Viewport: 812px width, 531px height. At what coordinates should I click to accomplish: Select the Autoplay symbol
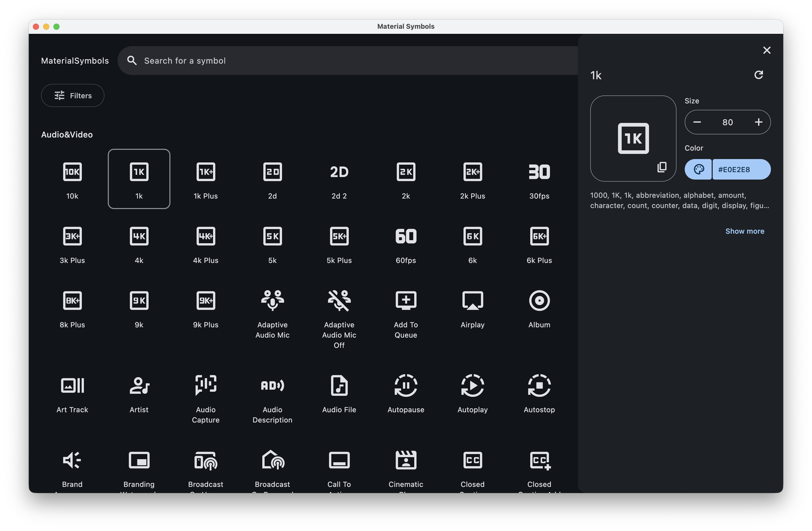(472, 393)
